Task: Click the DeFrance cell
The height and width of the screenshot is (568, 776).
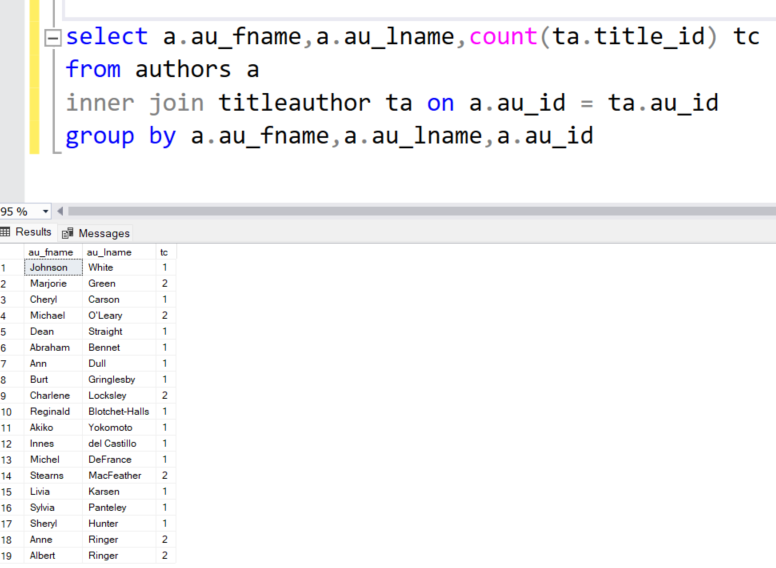Action: coord(119,460)
